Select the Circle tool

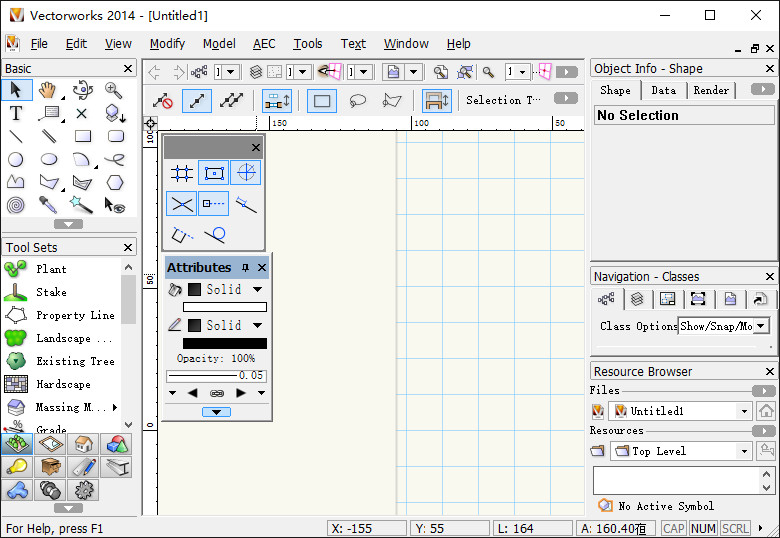click(x=16, y=160)
